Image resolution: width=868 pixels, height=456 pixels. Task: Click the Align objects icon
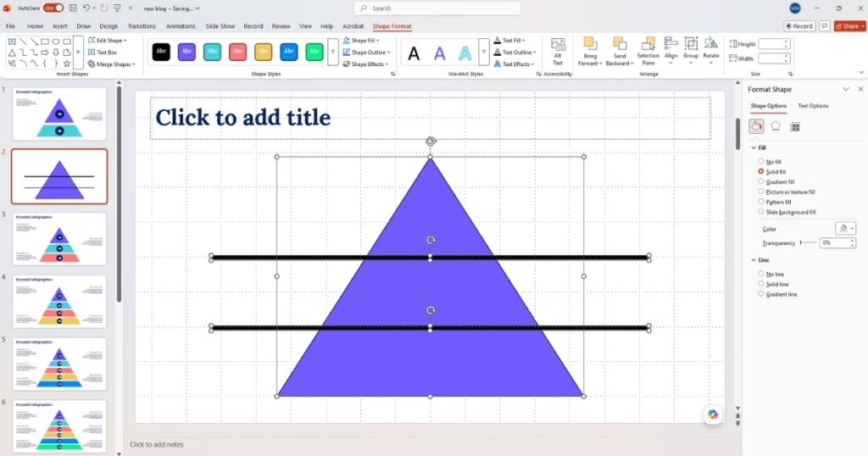[671, 52]
